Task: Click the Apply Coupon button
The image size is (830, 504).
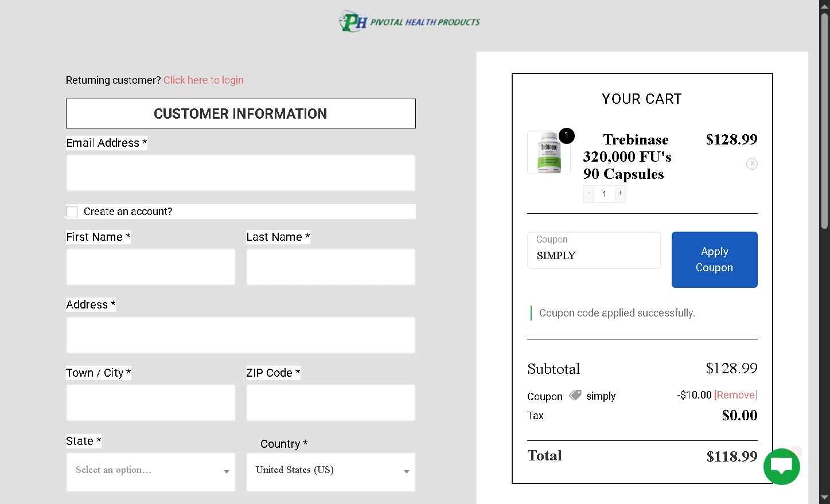Action: tap(714, 260)
